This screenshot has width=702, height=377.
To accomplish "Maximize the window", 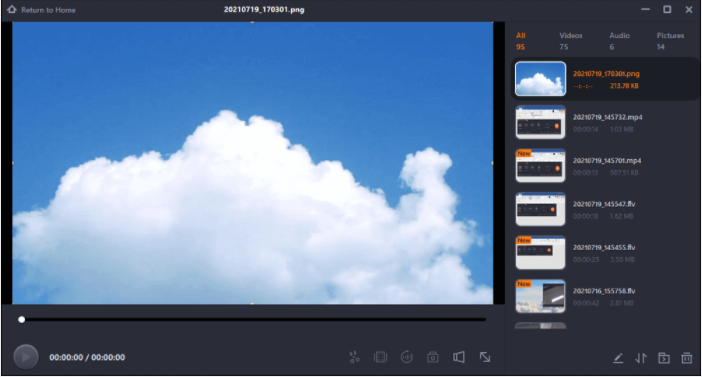I will click(667, 9).
